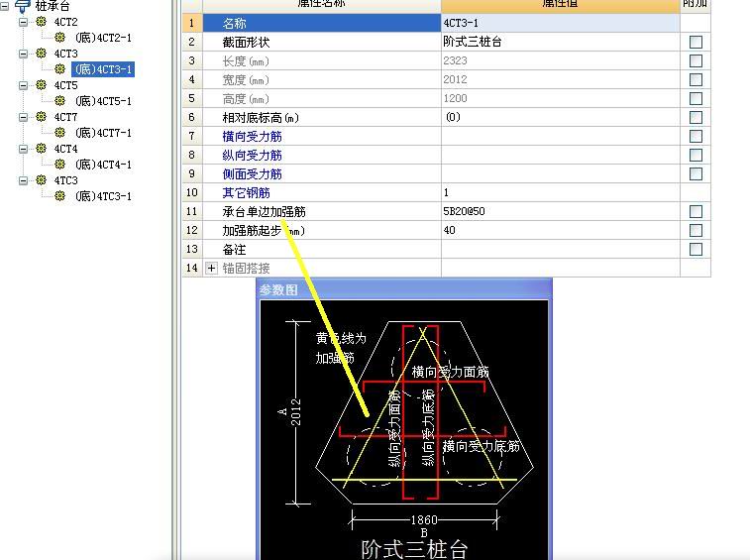750x560 pixels.
Task: Tick the 长度(mm) additional checkbox
Action: (696, 60)
